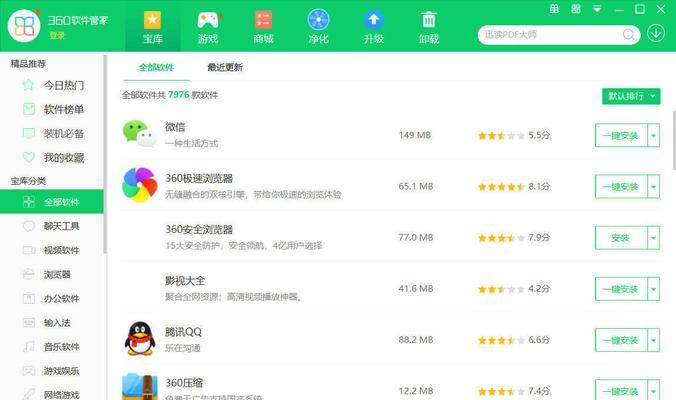This screenshot has width=676, height=400.
Task: Click the 7976 software count text
Action: (178, 95)
